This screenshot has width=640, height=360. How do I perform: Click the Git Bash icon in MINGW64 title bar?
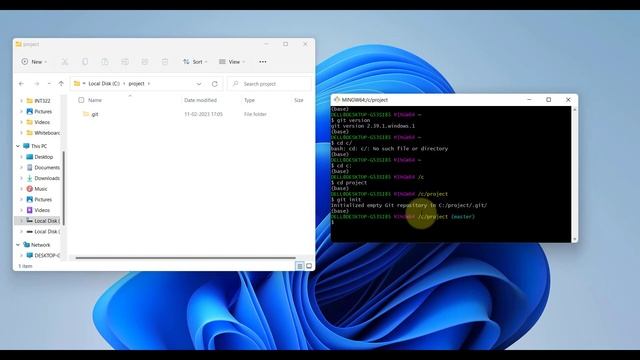pyautogui.click(x=337, y=100)
